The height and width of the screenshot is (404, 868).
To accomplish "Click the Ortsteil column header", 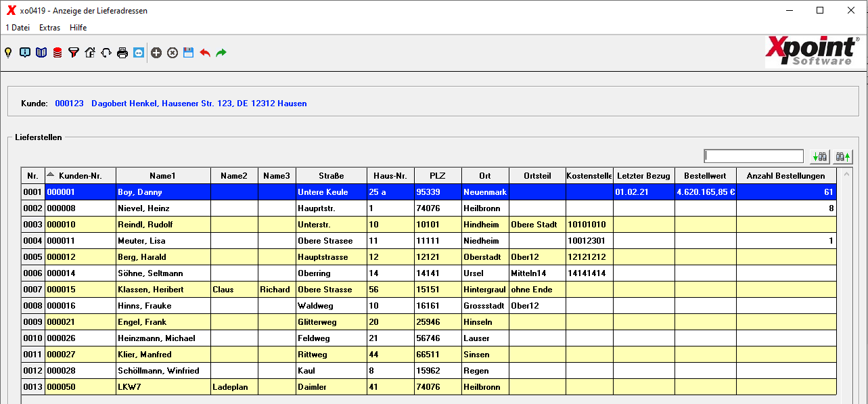I will 537,176.
